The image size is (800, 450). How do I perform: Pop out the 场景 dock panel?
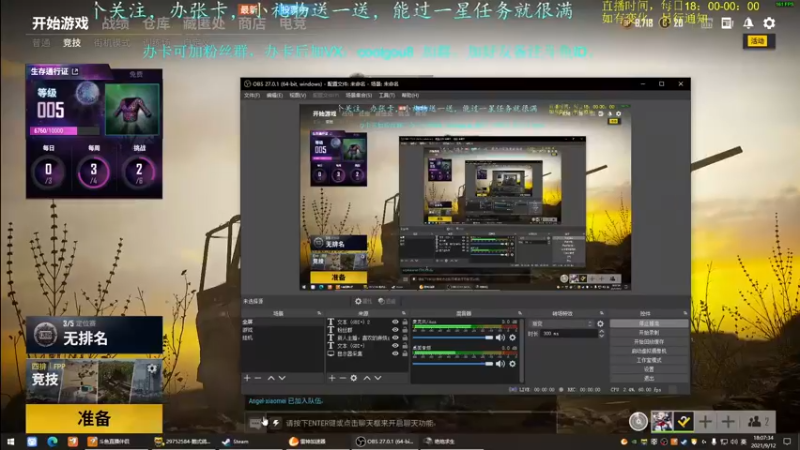pyautogui.click(x=319, y=313)
